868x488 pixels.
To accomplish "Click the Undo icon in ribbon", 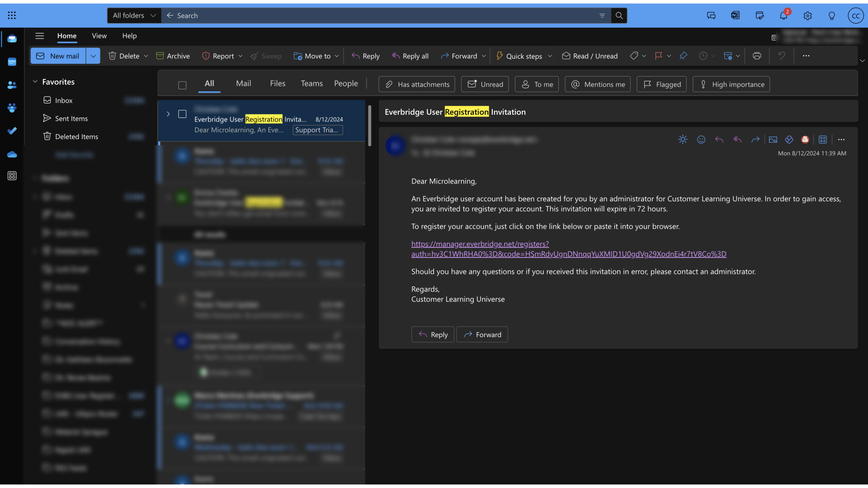I will [x=782, y=56].
